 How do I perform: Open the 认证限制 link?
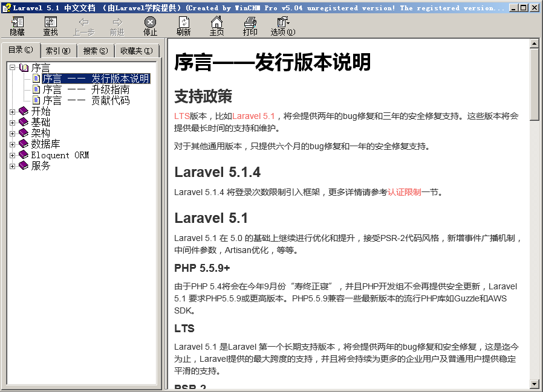coord(405,192)
